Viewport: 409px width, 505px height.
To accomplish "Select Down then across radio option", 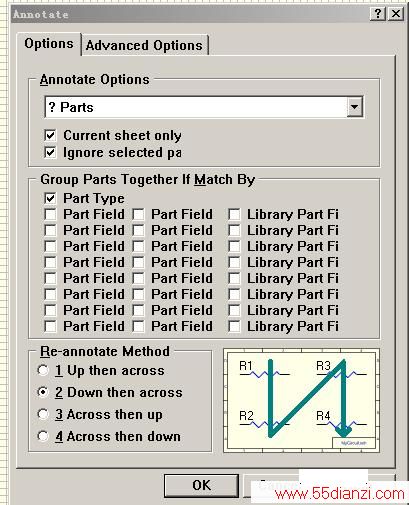I will tap(43, 392).
